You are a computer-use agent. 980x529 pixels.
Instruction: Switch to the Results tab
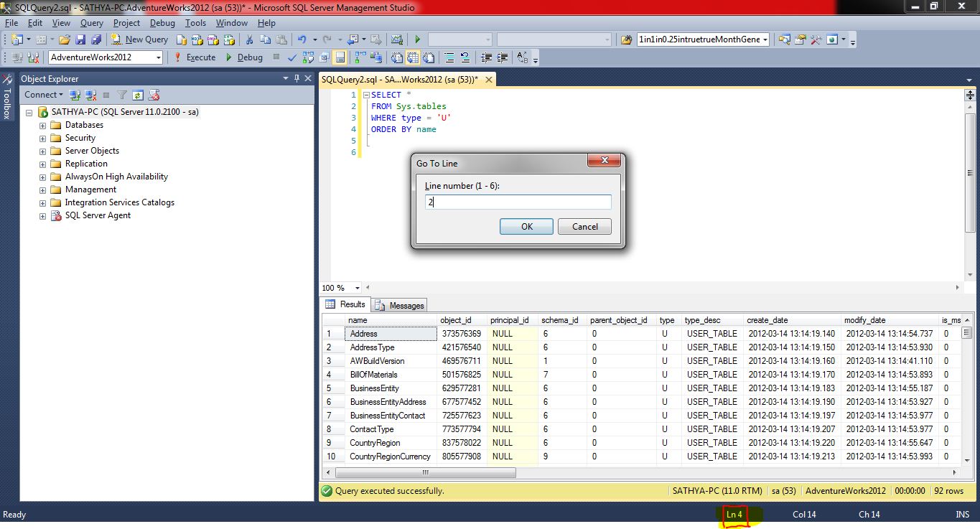pyautogui.click(x=345, y=304)
